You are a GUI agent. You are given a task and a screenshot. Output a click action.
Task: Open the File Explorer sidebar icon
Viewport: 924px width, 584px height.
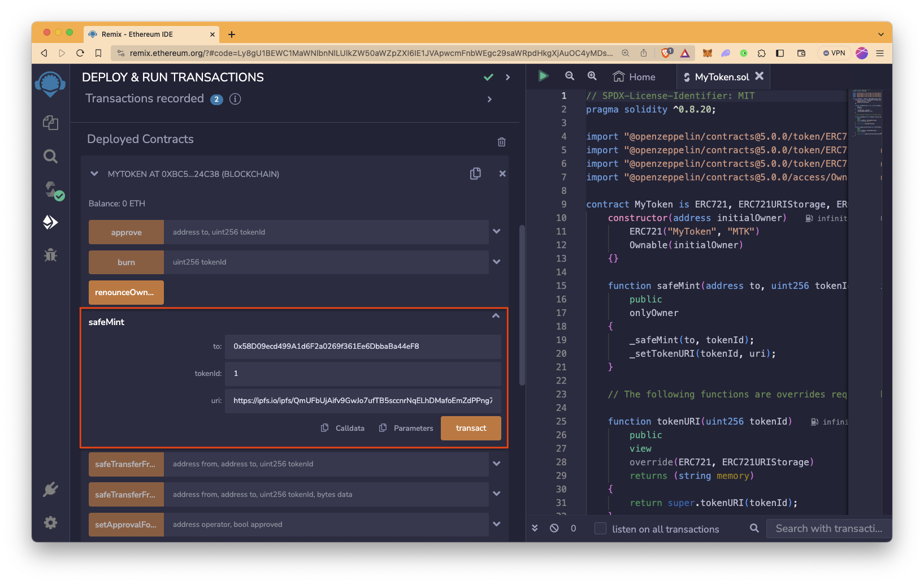[50, 123]
